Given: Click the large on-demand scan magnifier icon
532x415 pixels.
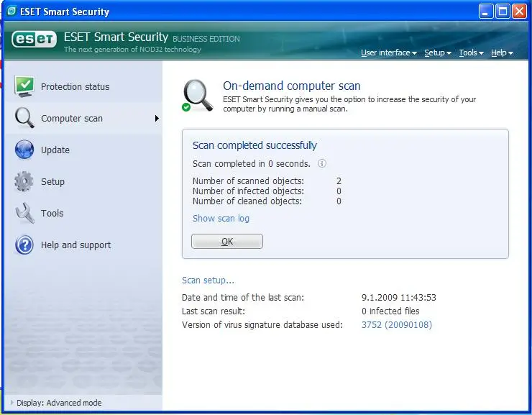Looking at the screenshot, I should (x=198, y=96).
